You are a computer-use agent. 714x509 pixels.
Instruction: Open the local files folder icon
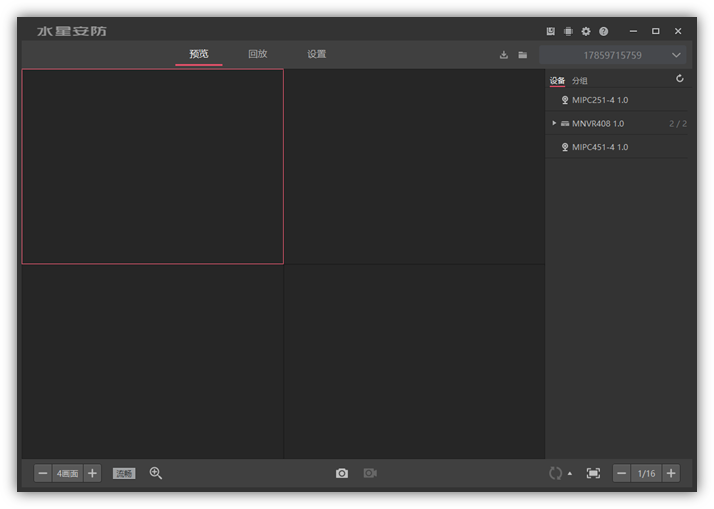522,55
